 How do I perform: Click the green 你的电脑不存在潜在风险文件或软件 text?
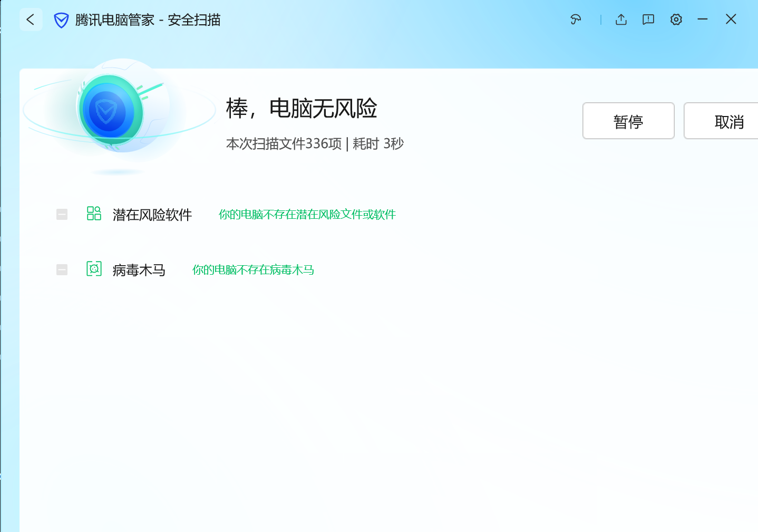(307, 215)
